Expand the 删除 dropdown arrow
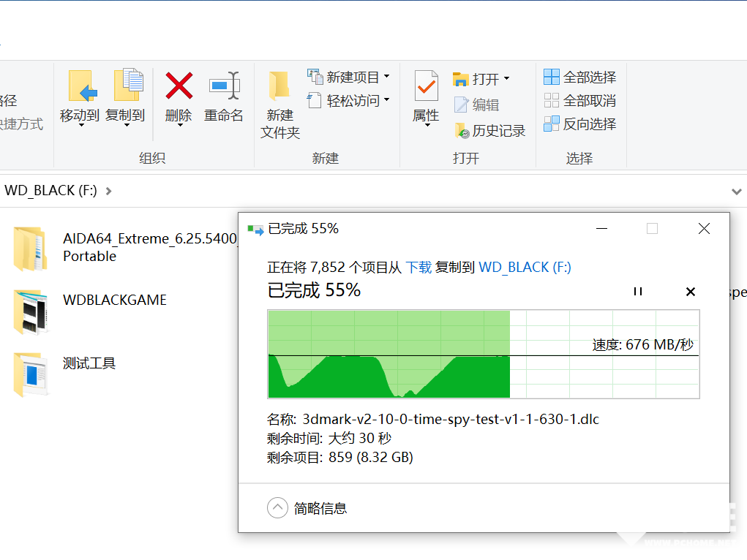Screen dimensions: 747x560 point(180,125)
